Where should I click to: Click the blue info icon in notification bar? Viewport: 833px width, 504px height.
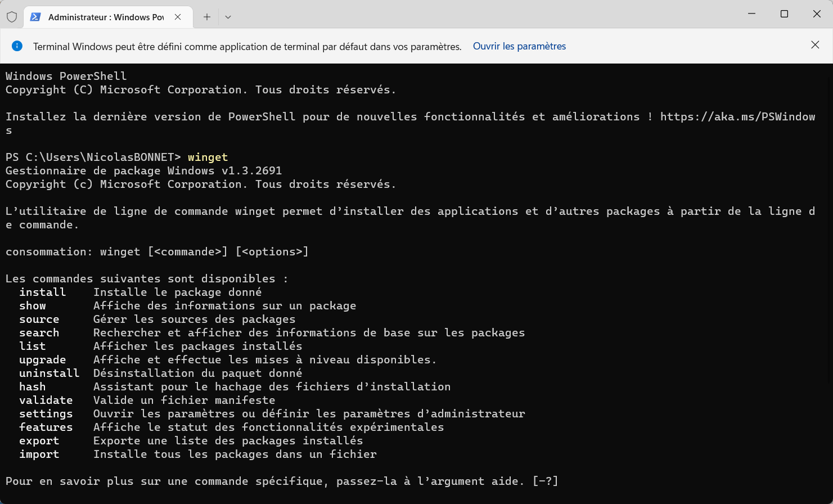pyautogui.click(x=17, y=46)
